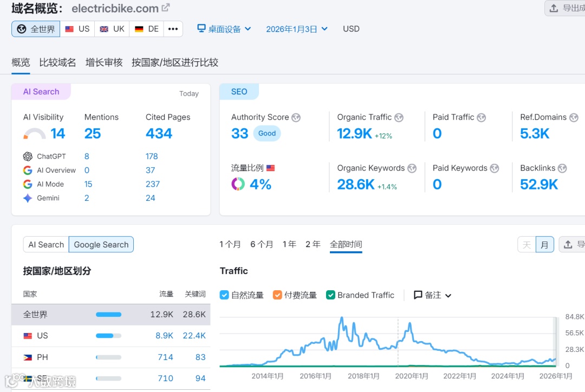Click US flag next to 流量比例

tap(270, 168)
